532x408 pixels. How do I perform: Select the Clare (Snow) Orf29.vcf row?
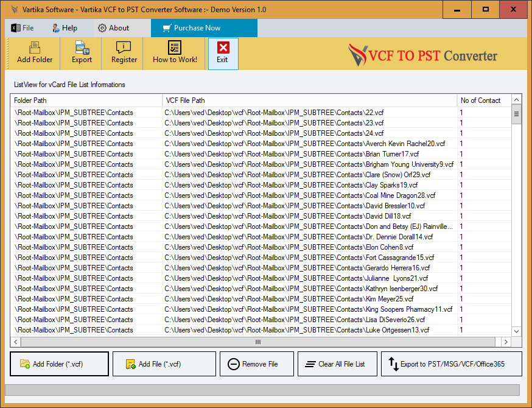point(261,175)
